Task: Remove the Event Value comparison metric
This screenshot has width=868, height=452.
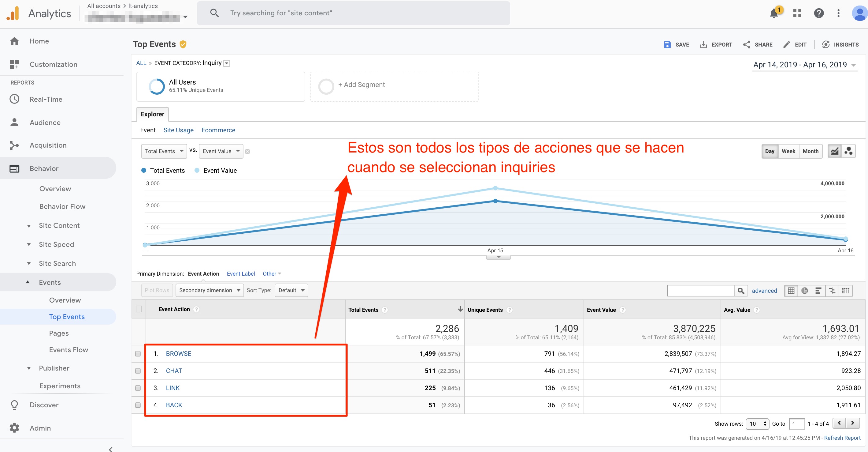Action: (247, 152)
